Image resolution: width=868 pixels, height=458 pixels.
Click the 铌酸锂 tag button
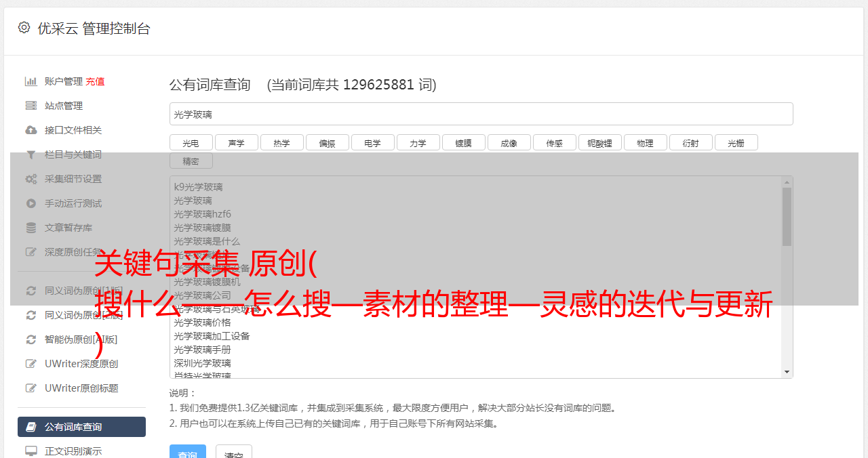(599, 142)
